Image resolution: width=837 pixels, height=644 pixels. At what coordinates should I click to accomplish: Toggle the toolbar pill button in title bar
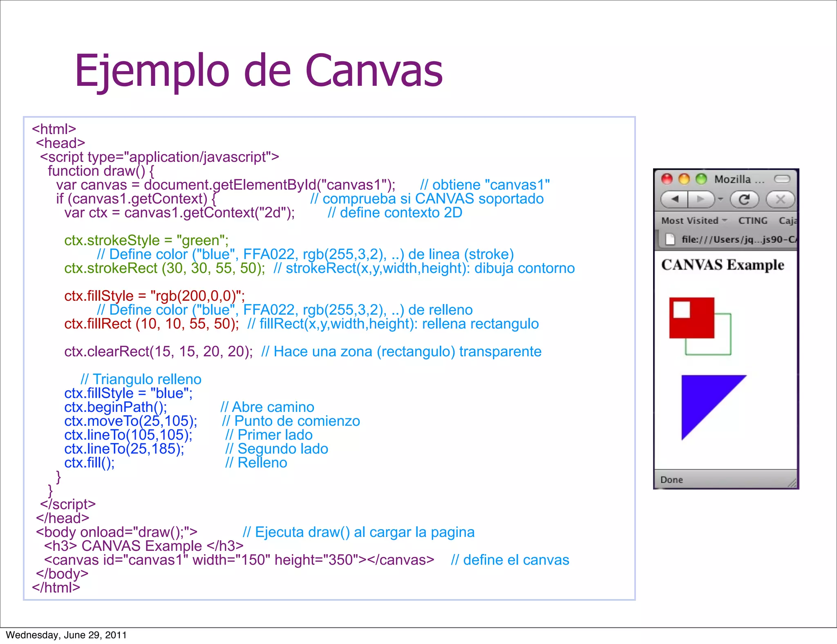point(782,179)
